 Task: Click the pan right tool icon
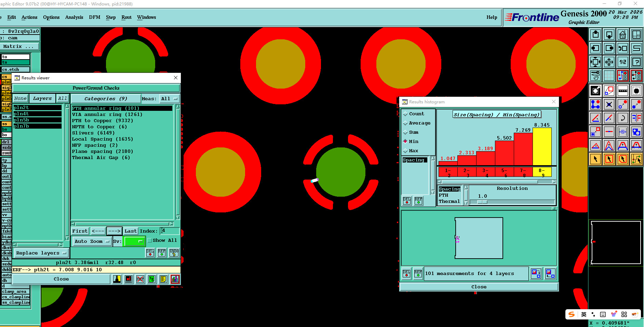[609, 48]
